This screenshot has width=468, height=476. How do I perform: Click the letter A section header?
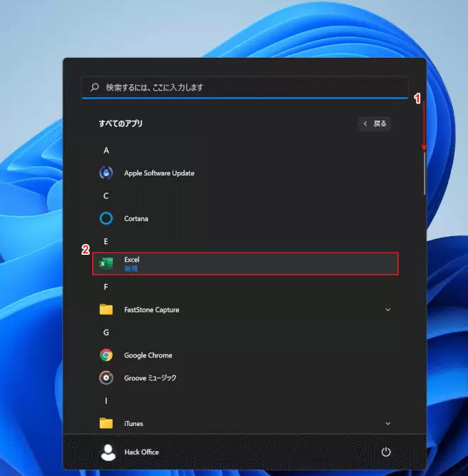106,151
